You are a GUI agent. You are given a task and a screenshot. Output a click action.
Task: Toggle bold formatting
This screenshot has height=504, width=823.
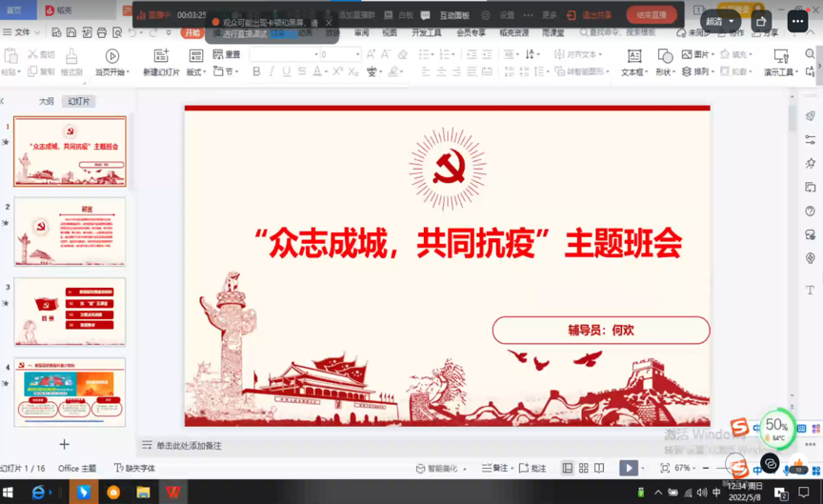pyautogui.click(x=256, y=71)
